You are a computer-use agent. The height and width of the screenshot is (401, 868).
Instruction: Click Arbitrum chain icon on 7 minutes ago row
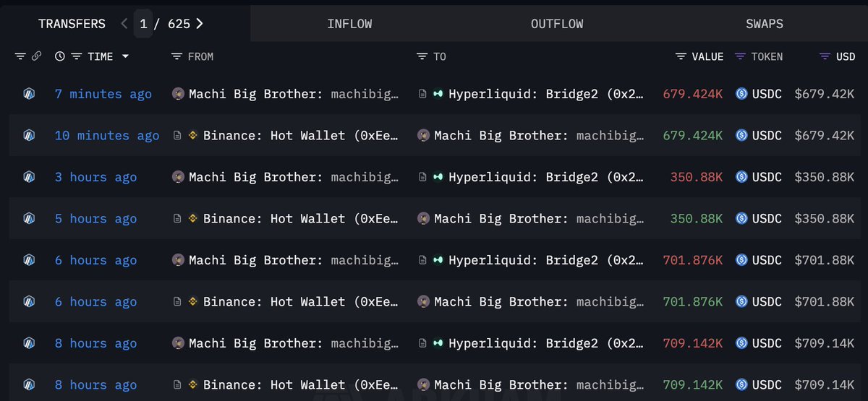(x=29, y=94)
